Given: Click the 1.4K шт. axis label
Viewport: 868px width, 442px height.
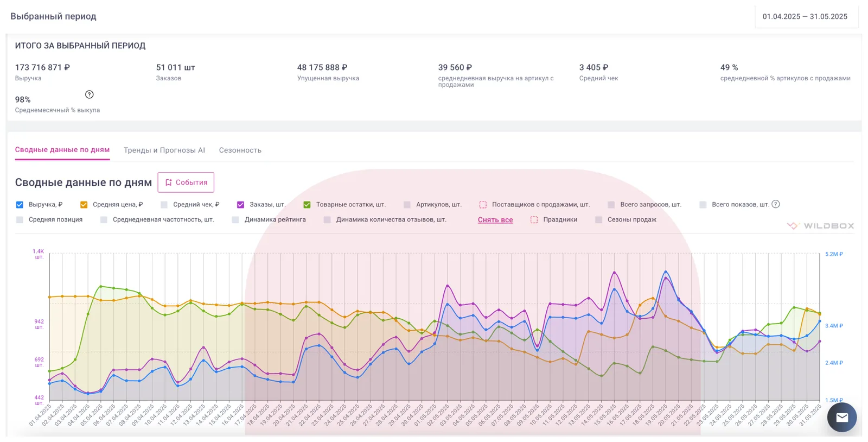Looking at the screenshot, I should (x=39, y=254).
